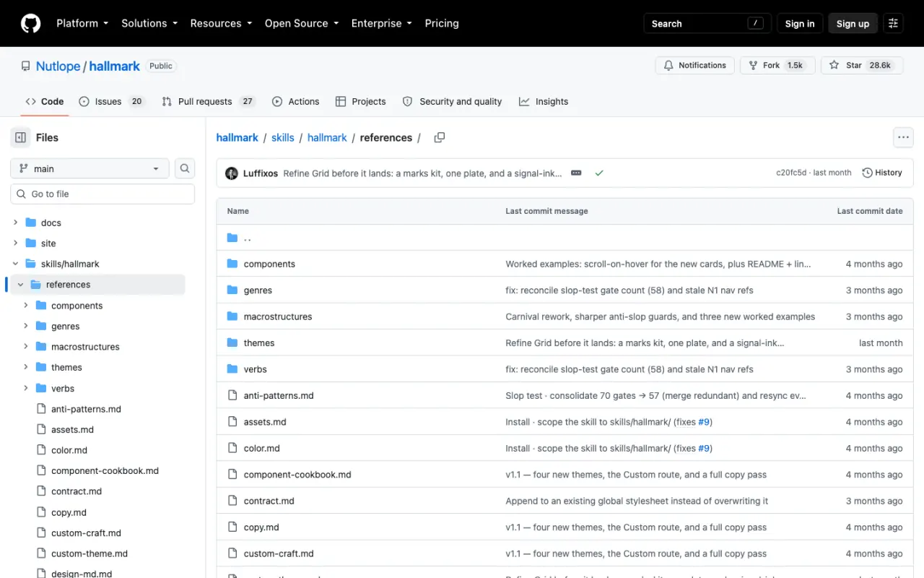Click Luffixos avatar image
Viewport: 924px width, 578px height.
(x=232, y=173)
